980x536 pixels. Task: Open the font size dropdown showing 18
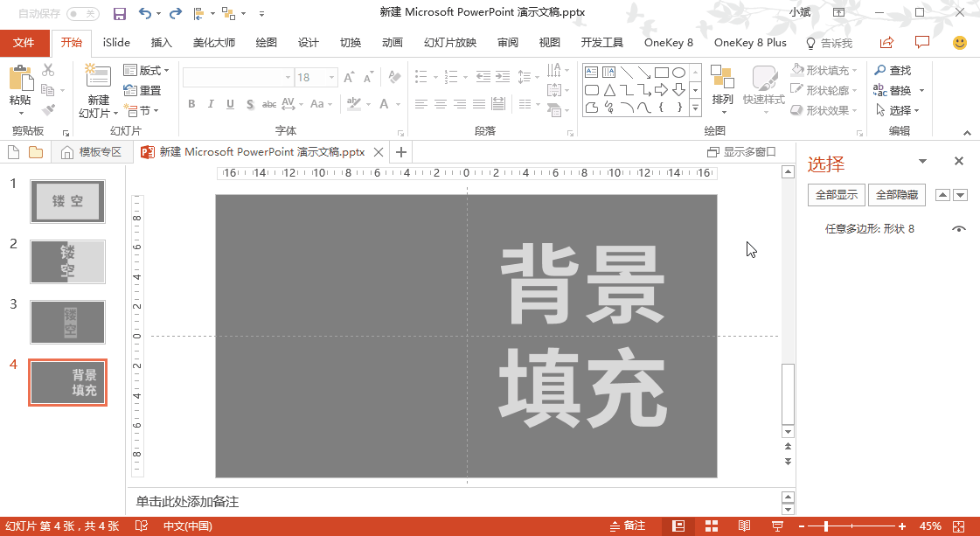(x=332, y=78)
